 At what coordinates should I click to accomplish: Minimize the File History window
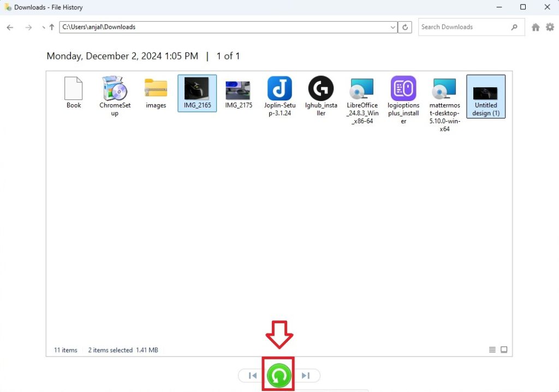click(499, 7)
